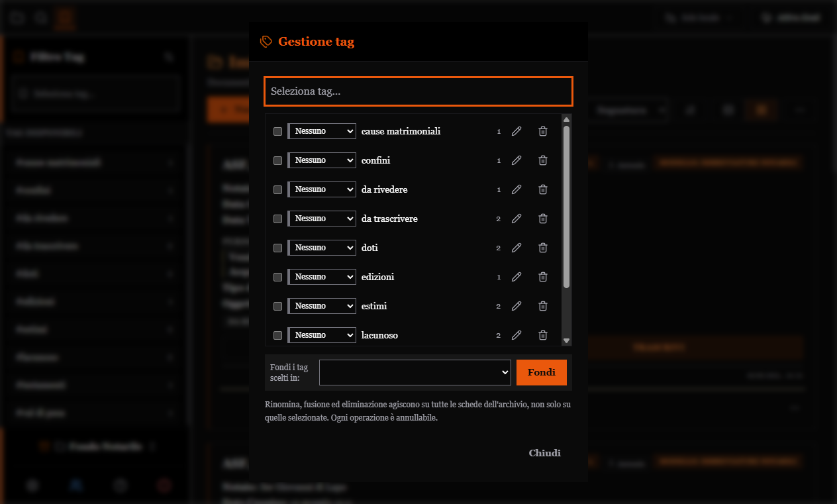
Task: Delete the da trascrivere tag
Action: click(543, 219)
